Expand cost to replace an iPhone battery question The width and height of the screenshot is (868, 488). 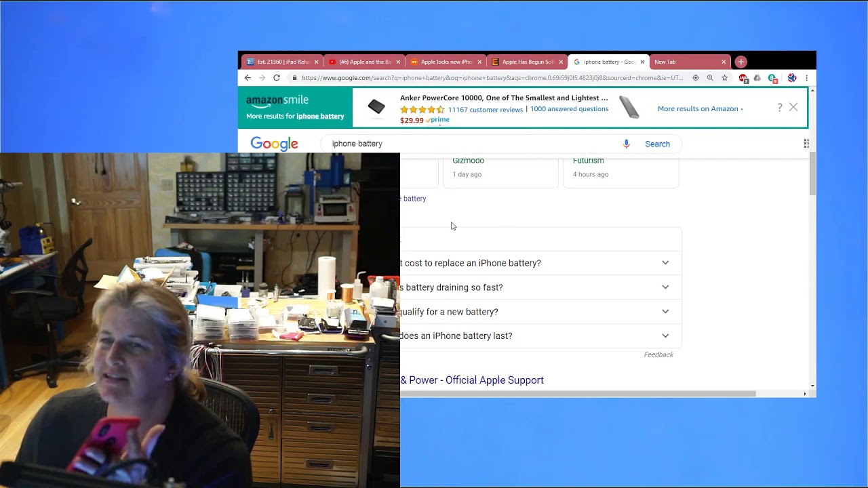(x=540, y=263)
